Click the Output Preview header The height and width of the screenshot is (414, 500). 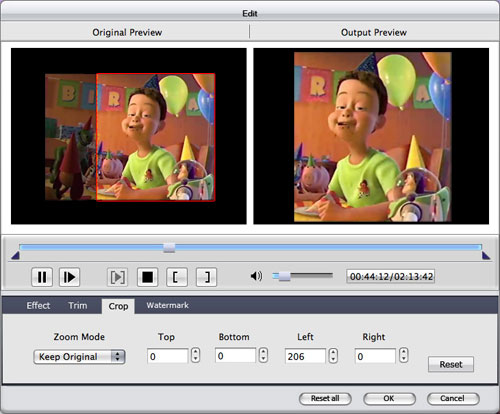click(374, 32)
